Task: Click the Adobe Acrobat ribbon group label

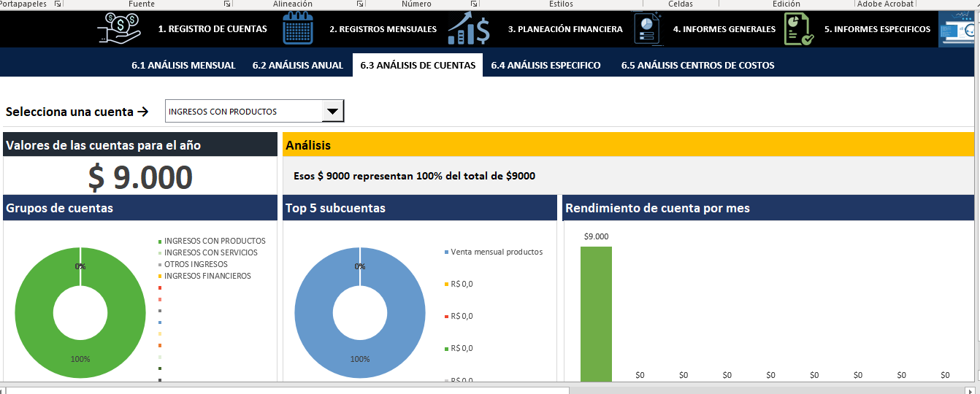Action: click(x=885, y=4)
